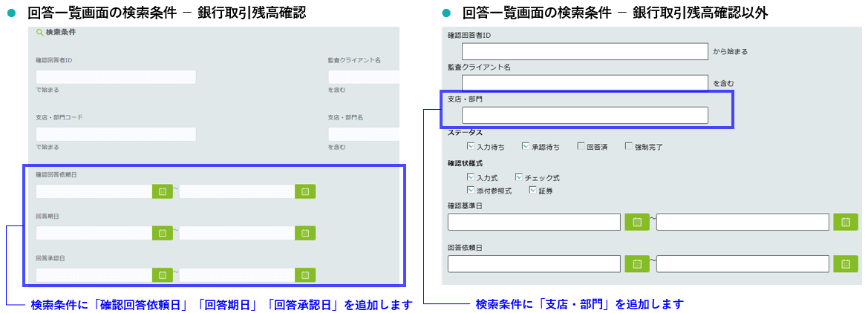Toggle the チェック式 format checkbox
The image size is (868, 313).
coord(519,178)
